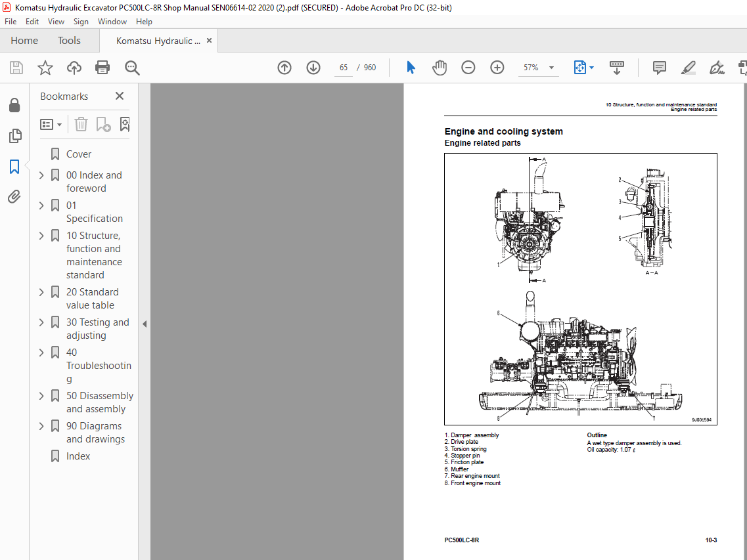Expand the 90 Diagrams and drawings bookmark
Screen dimensions: 747x560
(x=41, y=426)
